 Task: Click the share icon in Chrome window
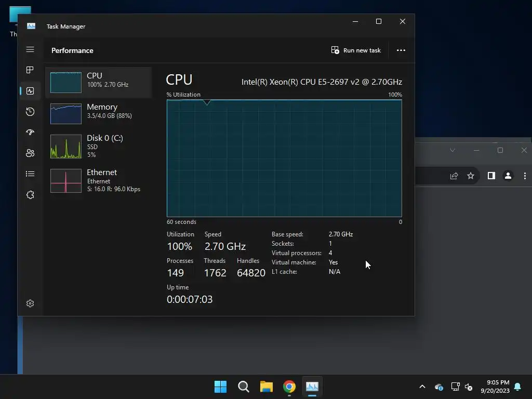454,176
